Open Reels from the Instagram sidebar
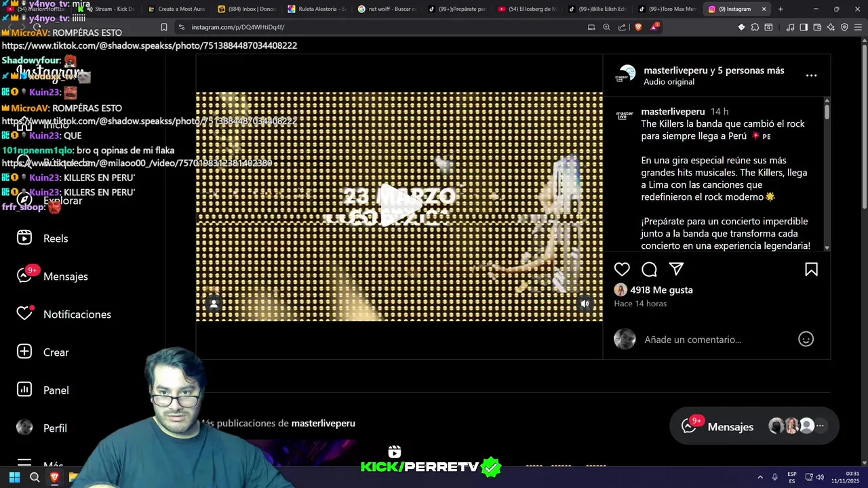 click(x=42, y=238)
